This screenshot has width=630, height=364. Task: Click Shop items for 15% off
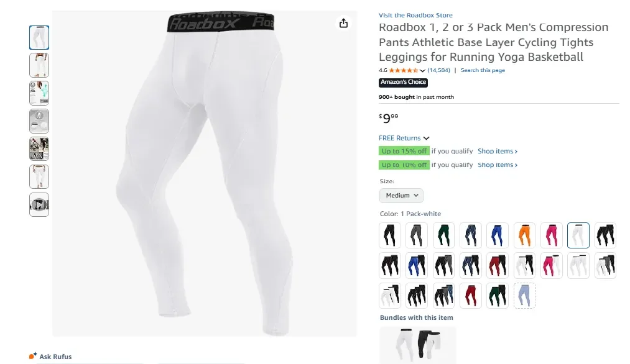pyautogui.click(x=498, y=152)
